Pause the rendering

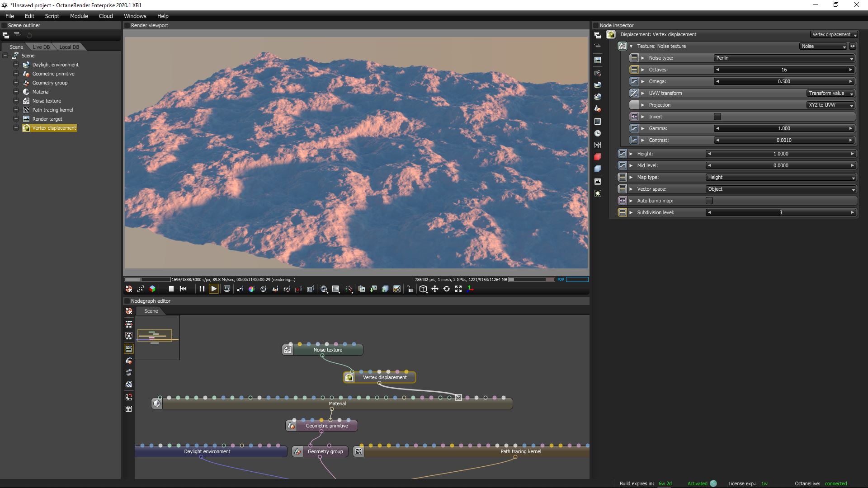(x=202, y=289)
